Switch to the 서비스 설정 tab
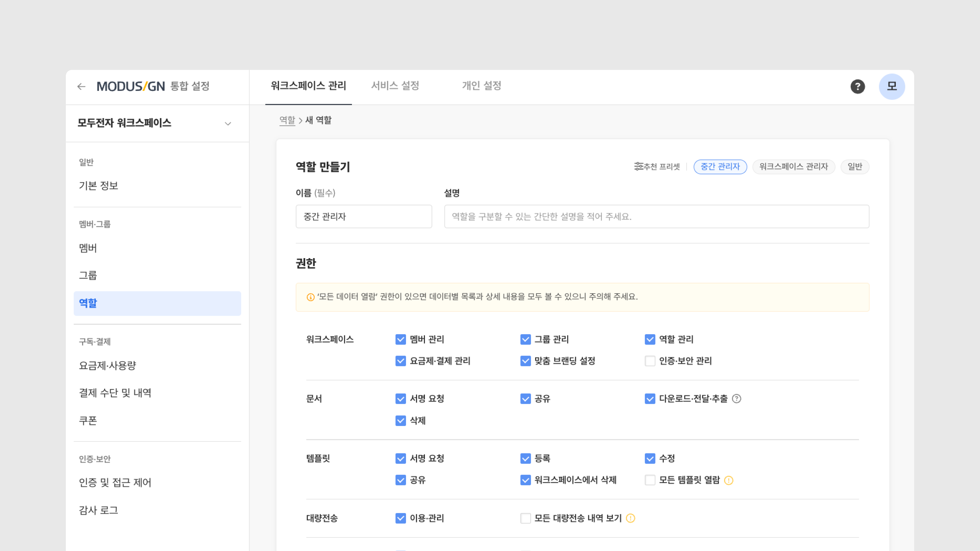The image size is (980, 551). [x=395, y=86]
